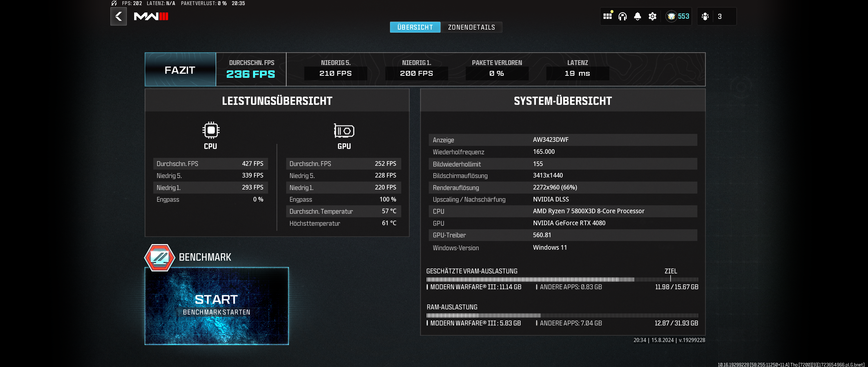Switch to the ZONENDETAILS tab
The height and width of the screenshot is (367, 868).
pyautogui.click(x=471, y=27)
